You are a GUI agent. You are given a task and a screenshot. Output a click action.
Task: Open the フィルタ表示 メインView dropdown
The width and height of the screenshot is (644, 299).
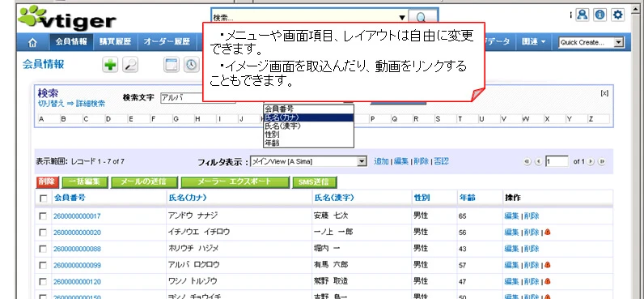[x=308, y=161]
